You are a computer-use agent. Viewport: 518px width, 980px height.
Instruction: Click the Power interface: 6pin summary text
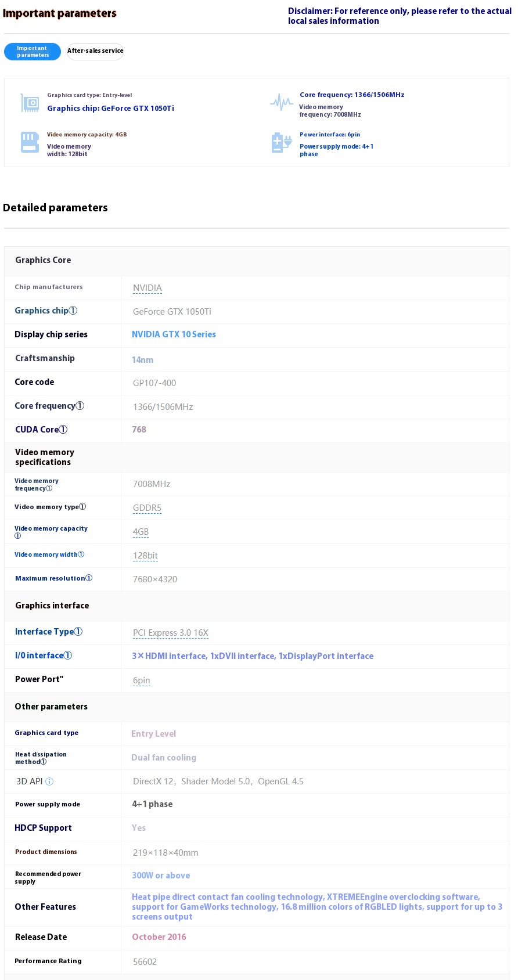[x=330, y=135]
